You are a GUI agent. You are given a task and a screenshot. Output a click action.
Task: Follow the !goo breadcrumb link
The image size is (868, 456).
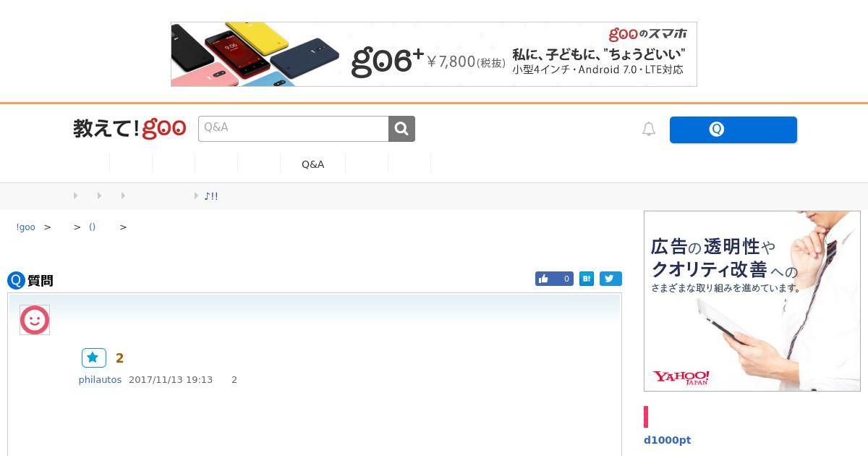tap(25, 227)
